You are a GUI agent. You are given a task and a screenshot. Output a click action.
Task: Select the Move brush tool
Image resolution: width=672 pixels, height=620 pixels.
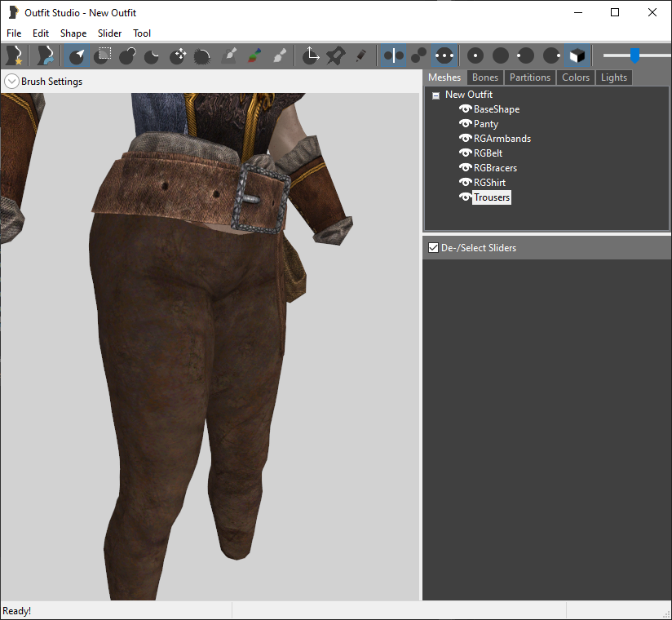178,55
